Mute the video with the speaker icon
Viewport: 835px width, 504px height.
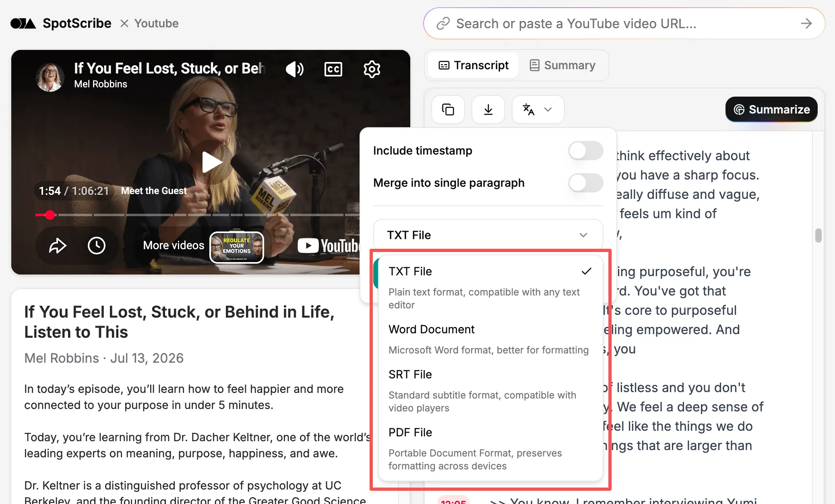[x=295, y=69]
